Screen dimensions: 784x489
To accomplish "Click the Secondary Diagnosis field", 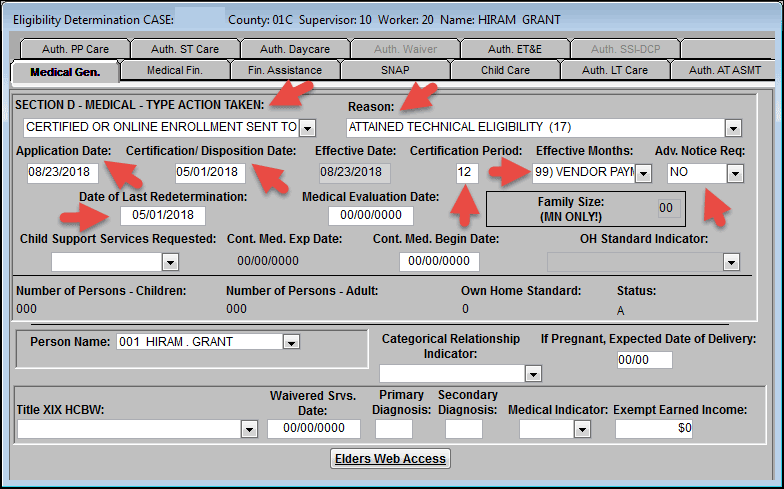I will [x=464, y=429].
